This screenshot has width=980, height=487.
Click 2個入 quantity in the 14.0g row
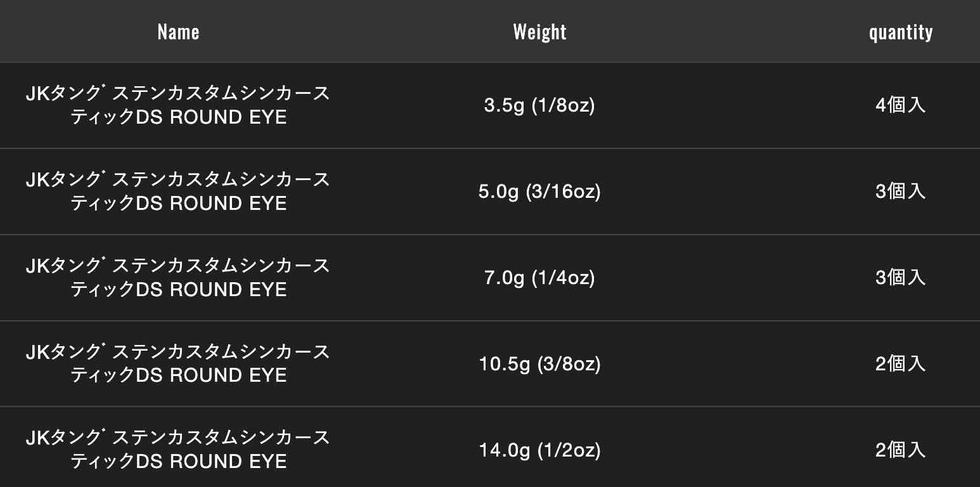coord(900,450)
